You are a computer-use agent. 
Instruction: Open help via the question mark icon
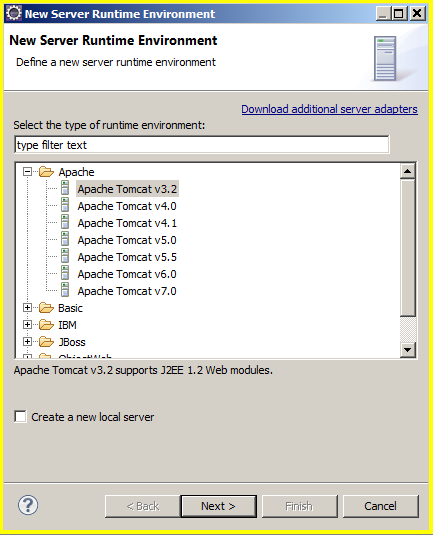[x=28, y=505]
